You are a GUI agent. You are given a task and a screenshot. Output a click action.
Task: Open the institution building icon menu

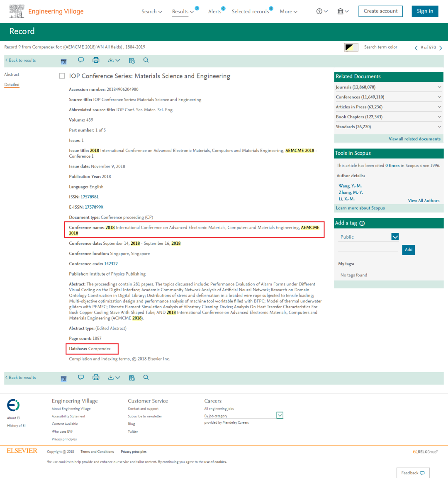point(343,11)
